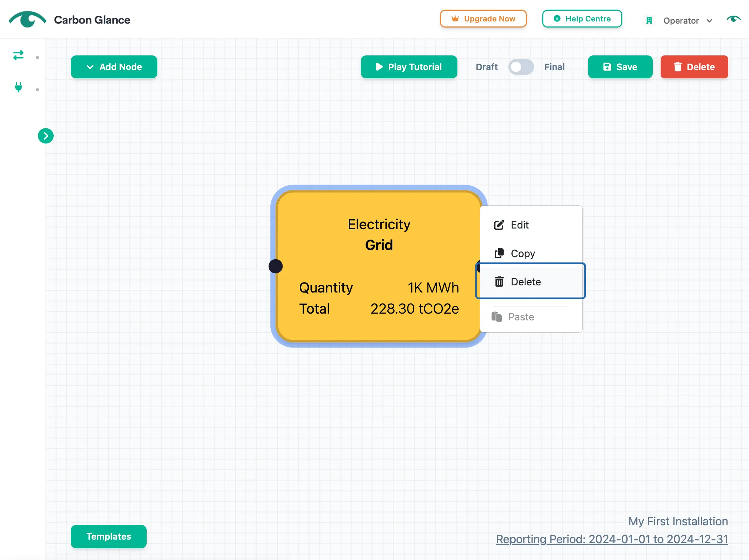Toggle the Draft/Final switch

tap(521, 67)
